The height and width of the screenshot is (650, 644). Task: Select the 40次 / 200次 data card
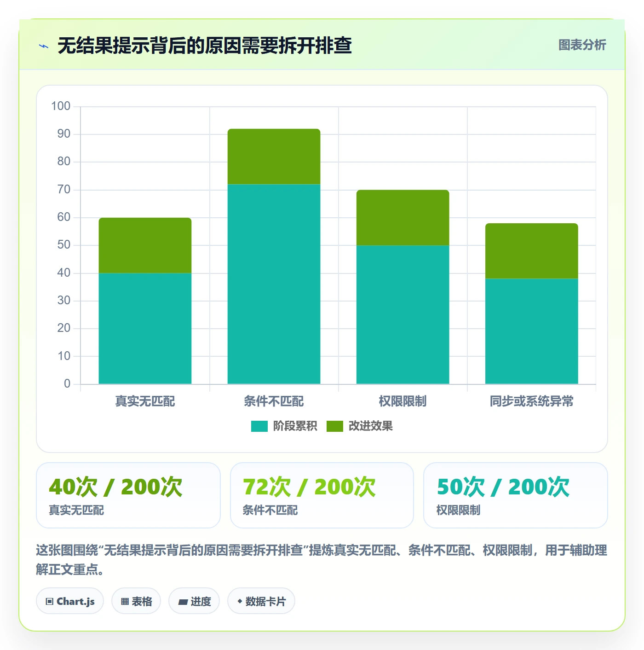click(x=128, y=495)
